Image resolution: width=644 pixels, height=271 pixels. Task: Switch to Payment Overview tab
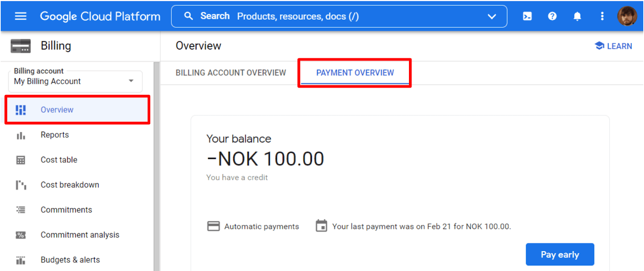click(355, 73)
